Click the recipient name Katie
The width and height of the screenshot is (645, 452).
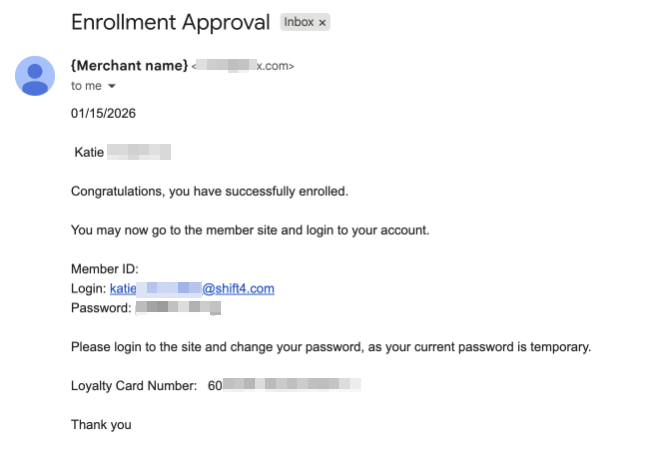[90, 153]
